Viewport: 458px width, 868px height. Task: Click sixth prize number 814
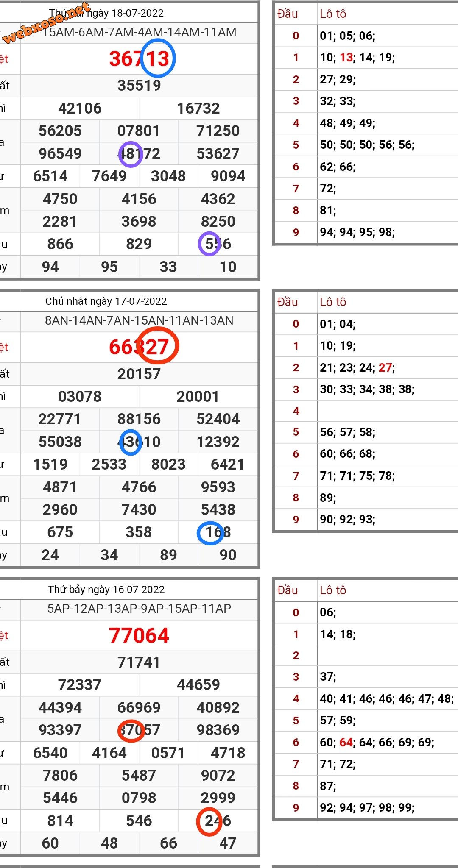point(60,821)
